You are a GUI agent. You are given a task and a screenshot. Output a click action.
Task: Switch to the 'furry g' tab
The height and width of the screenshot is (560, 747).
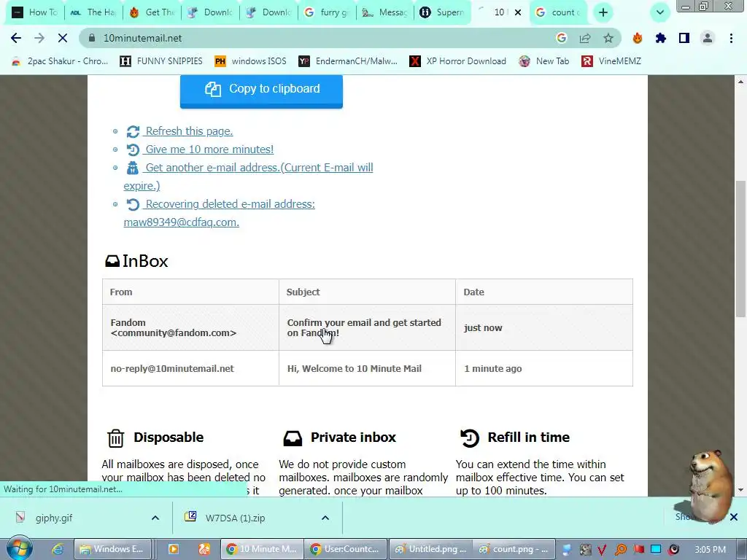(327, 12)
